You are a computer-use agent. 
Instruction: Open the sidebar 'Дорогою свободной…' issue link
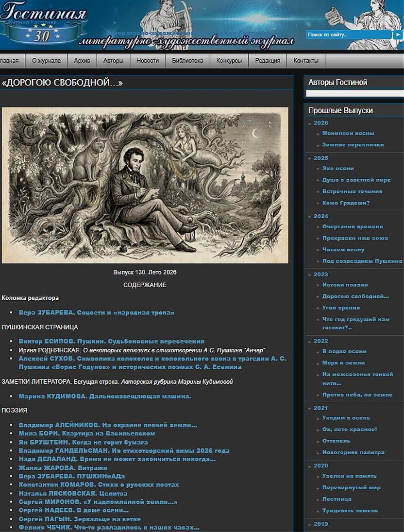tap(355, 296)
